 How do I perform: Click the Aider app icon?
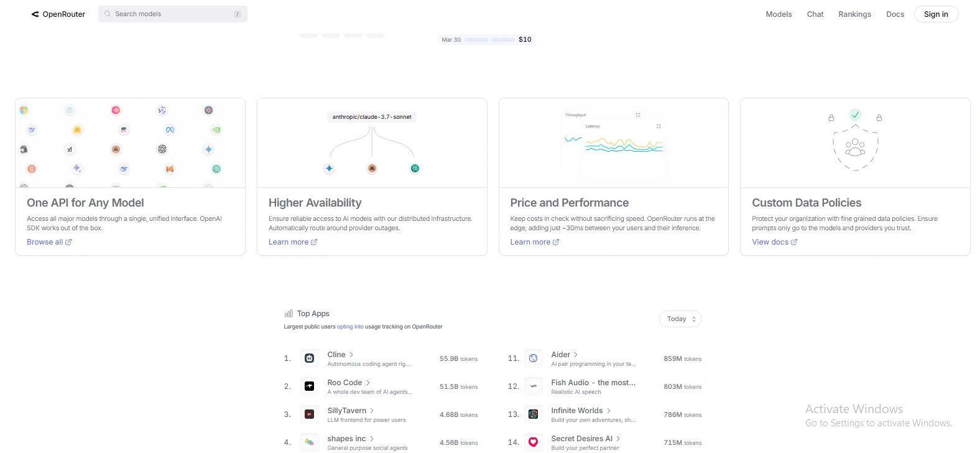[x=533, y=358]
